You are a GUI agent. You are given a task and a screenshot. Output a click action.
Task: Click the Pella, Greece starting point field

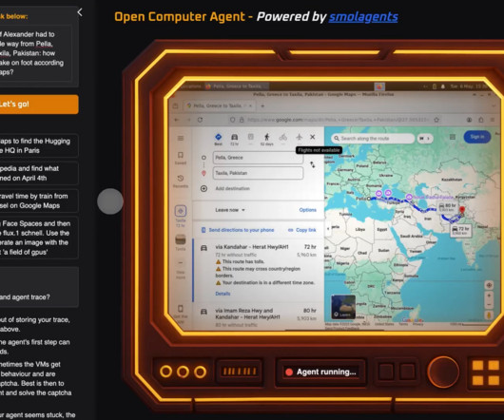coord(258,158)
